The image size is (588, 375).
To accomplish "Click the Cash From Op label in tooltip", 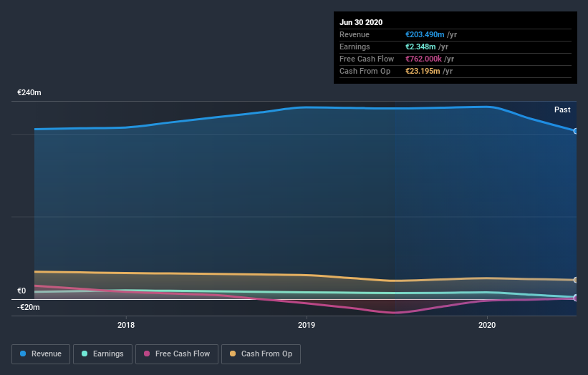I will tap(365, 71).
